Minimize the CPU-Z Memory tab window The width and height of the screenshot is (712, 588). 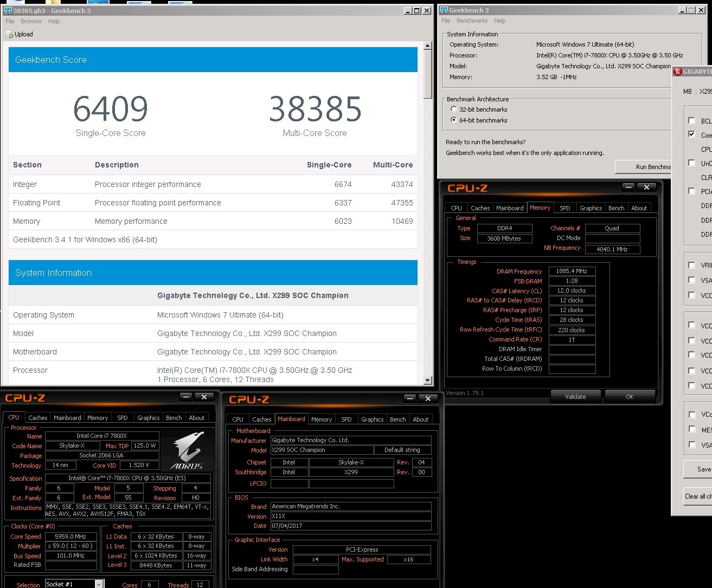pyautogui.click(x=628, y=187)
